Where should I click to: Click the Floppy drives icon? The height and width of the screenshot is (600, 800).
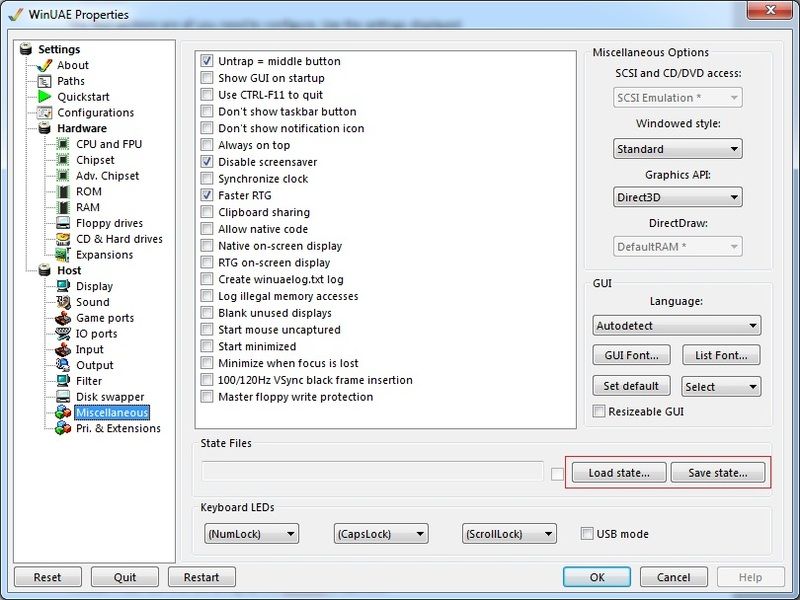(63, 223)
